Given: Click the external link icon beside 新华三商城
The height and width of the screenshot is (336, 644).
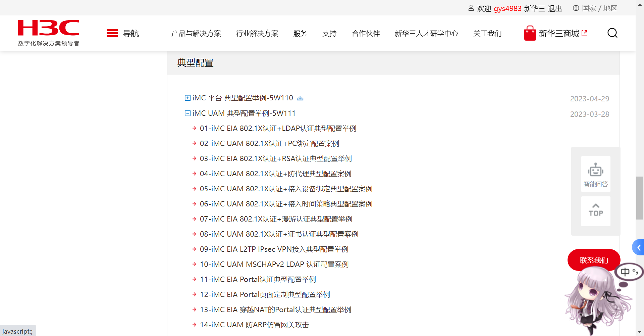Looking at the screenshot, I should click(x=585, y=33).
